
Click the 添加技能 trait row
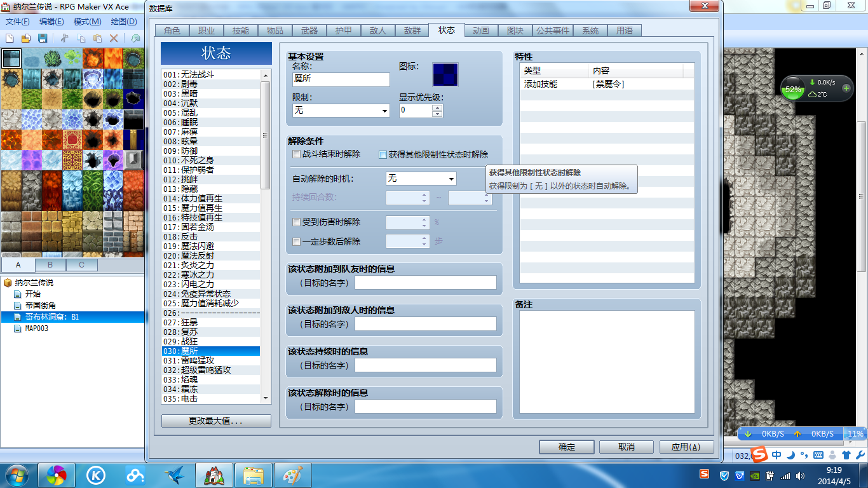607,84
